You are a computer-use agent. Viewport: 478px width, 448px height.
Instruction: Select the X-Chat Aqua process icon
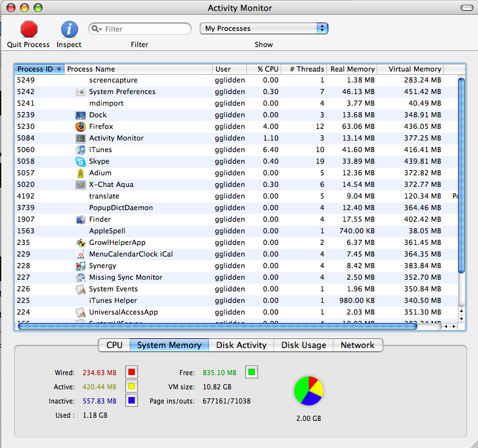coord(81,184)
